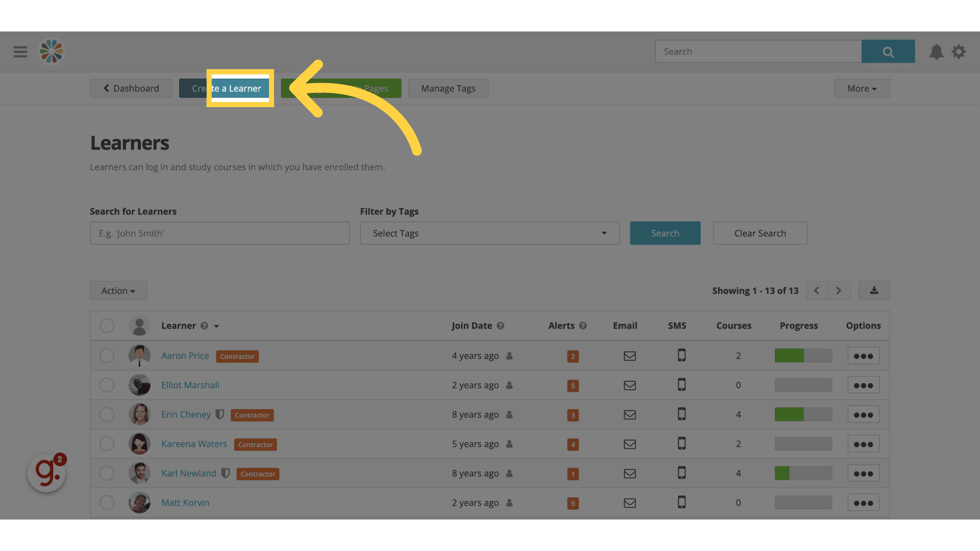Click the Search for Learners input field
This screenshot has height=551, width=980.
coord(219,233)
